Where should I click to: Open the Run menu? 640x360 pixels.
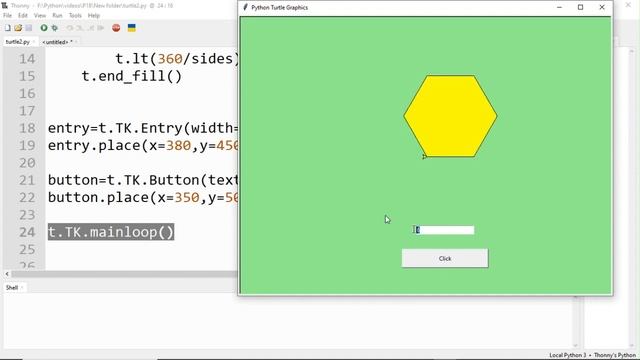(57, 16)
